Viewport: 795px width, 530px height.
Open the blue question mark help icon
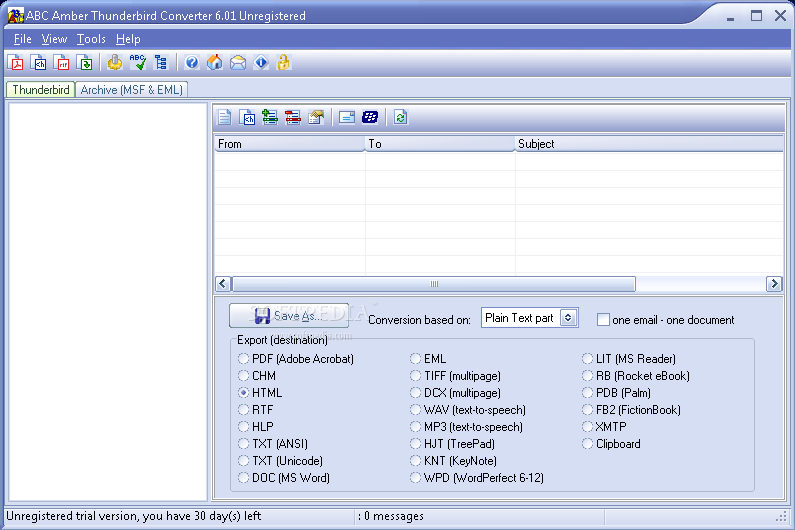(x=192, y=62)
